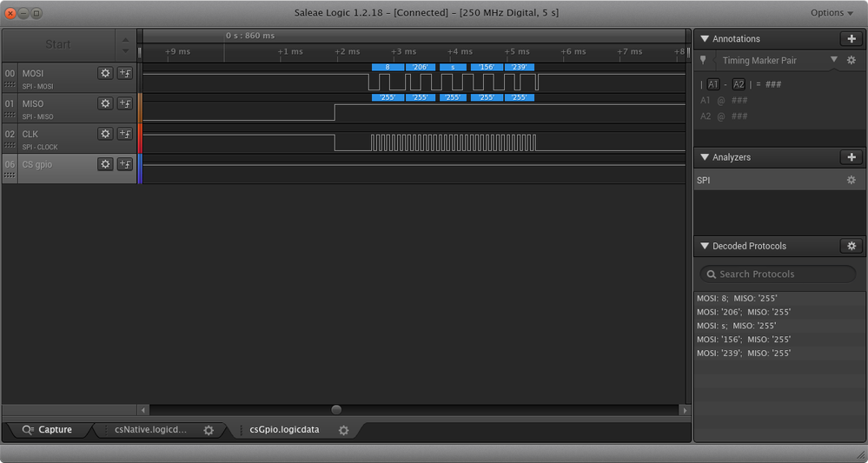Click the CS gpio channel label
Image resolution: width=868 pixels, height=463 pixels.
click(x=37, y=164)
